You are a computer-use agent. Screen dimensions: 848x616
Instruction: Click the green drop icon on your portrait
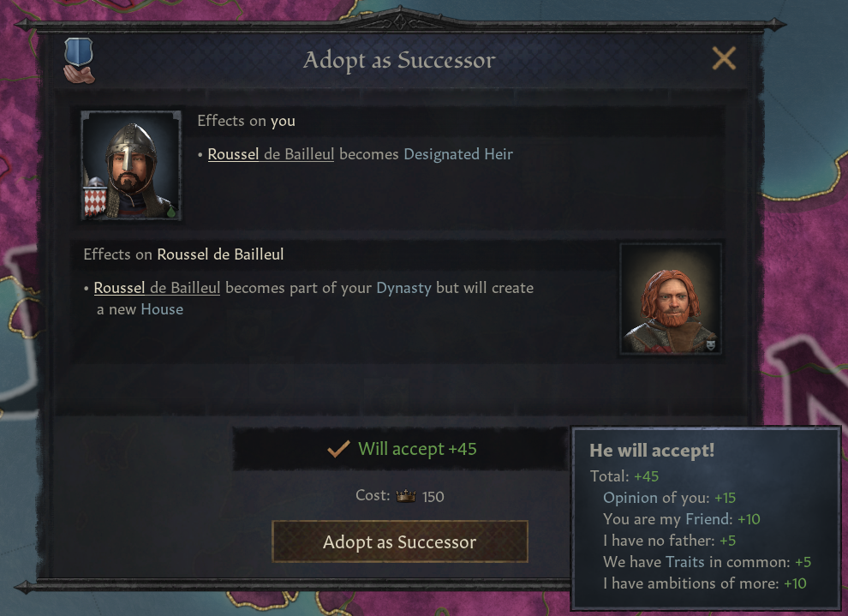click(171, 211)
